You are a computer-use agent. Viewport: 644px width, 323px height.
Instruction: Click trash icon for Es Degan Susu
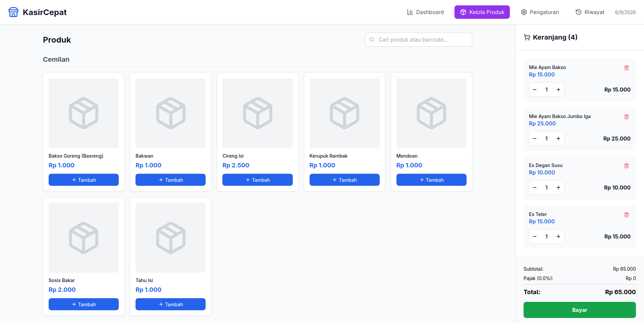point(626,166)
